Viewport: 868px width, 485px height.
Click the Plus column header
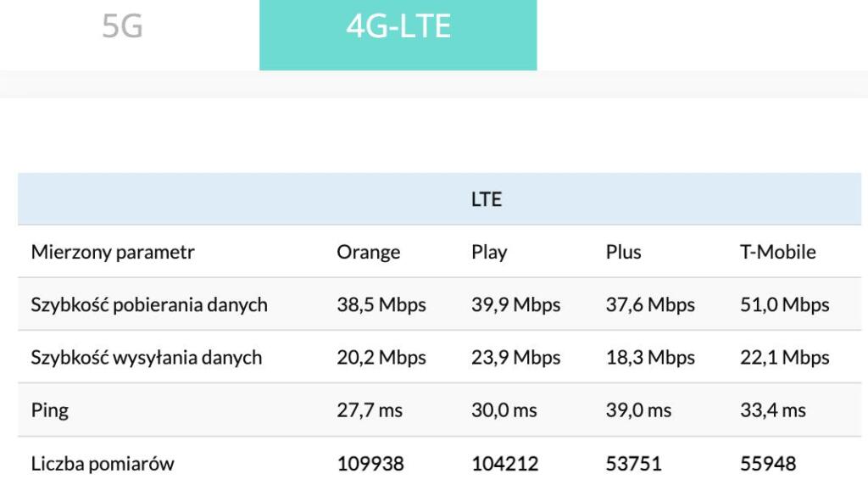coord(623,252)
